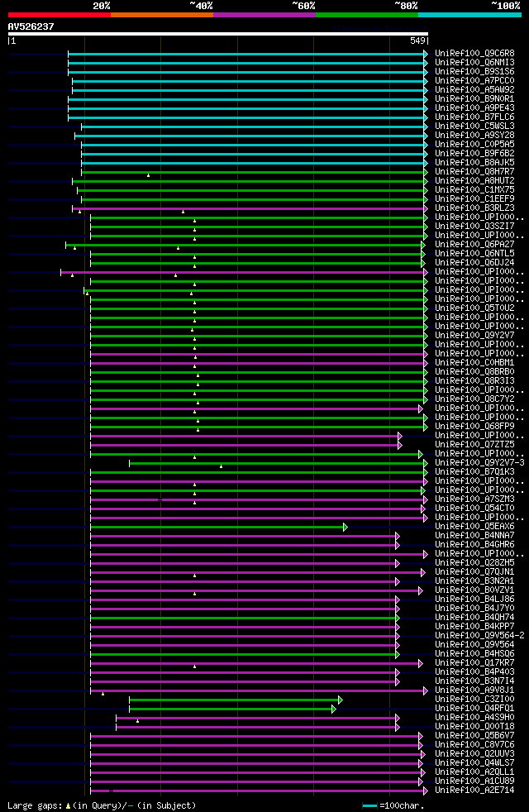Click label UniRef100_Q2UUV3
This screenshot has height=812, width=529.
(474, 754)
